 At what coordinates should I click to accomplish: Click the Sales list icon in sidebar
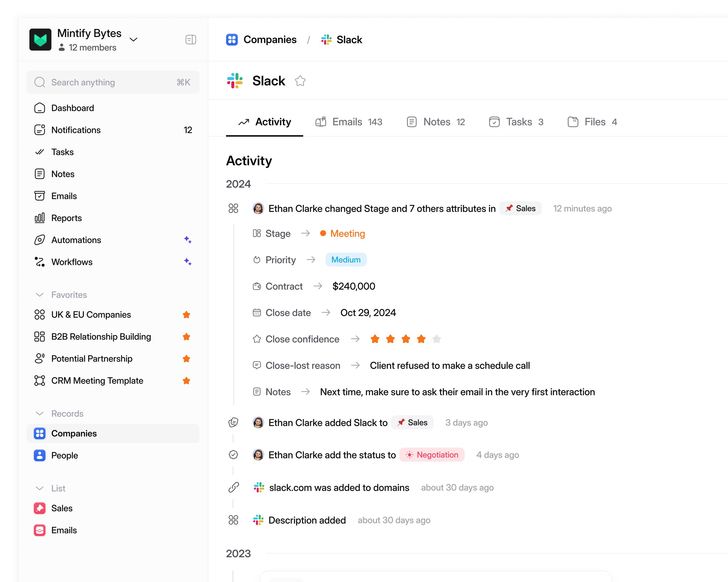[40, 508]
